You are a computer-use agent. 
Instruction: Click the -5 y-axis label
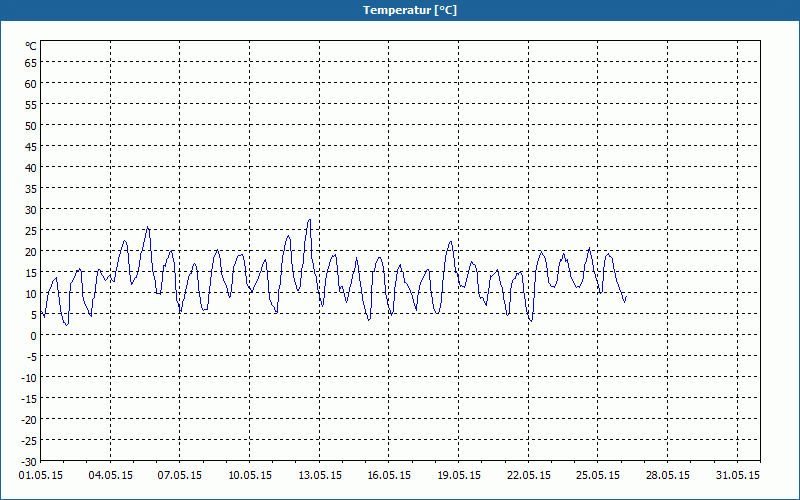click(30, 357)
